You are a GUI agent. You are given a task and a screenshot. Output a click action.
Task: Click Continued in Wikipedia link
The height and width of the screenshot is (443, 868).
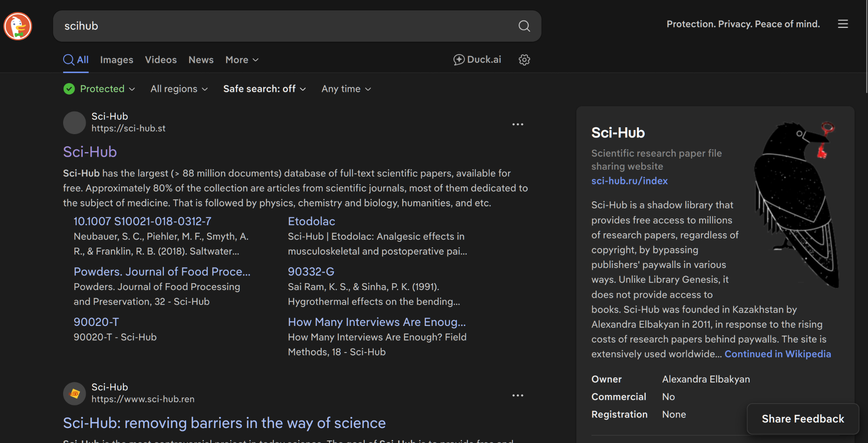(777, 354)
